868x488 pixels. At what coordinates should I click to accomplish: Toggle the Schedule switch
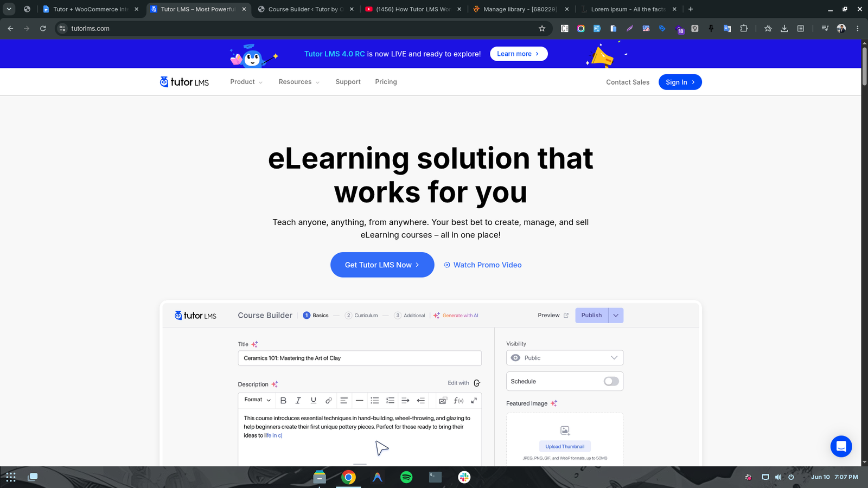click(611, 382)
